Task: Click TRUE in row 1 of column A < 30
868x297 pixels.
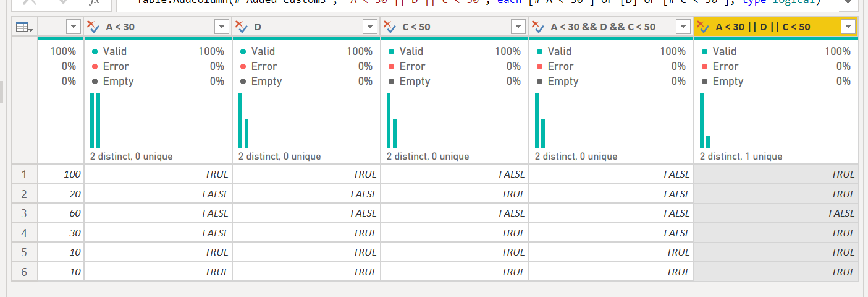Action: tap(158, 174)
